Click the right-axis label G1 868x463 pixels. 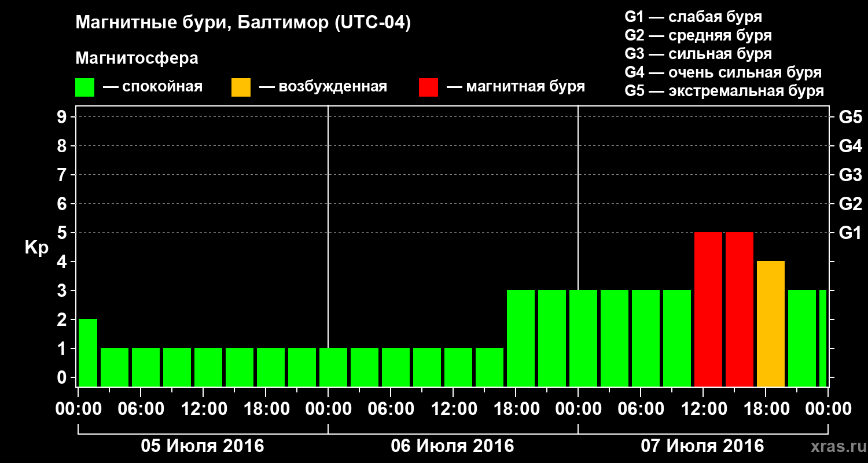point(850,233)
